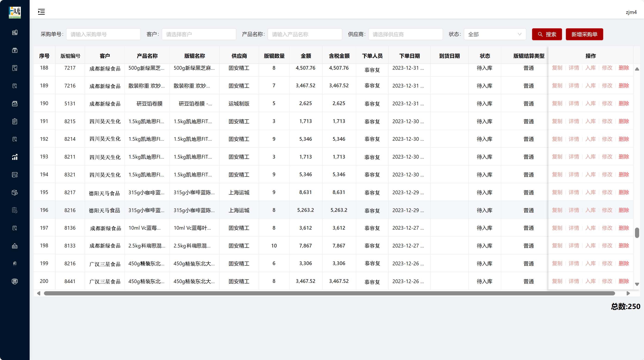
Task: Click 详情 for row 196
Action: click(x=574, y=210)
